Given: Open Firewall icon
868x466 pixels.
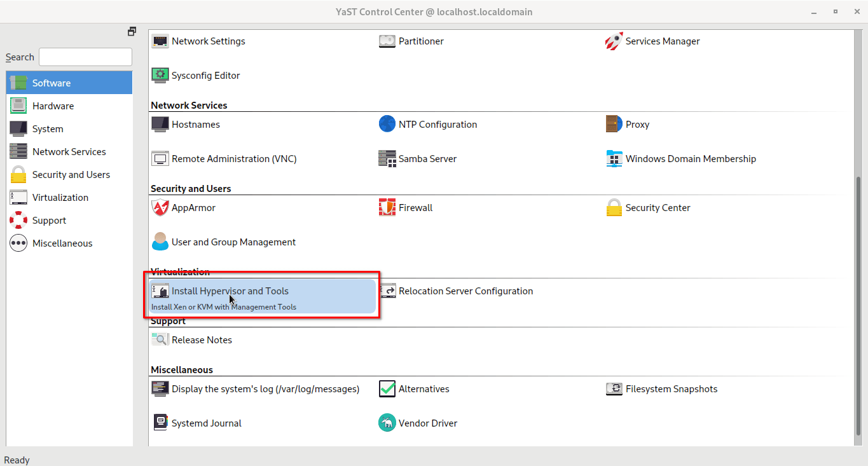Looking at the screenshot, I should (x=387, y=208).
